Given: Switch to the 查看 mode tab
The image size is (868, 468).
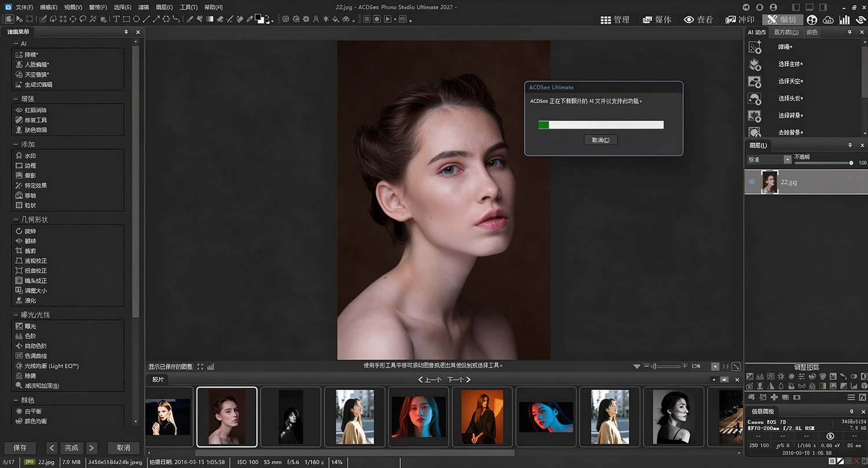Looking at the screenshot, I should coord(698,20).
